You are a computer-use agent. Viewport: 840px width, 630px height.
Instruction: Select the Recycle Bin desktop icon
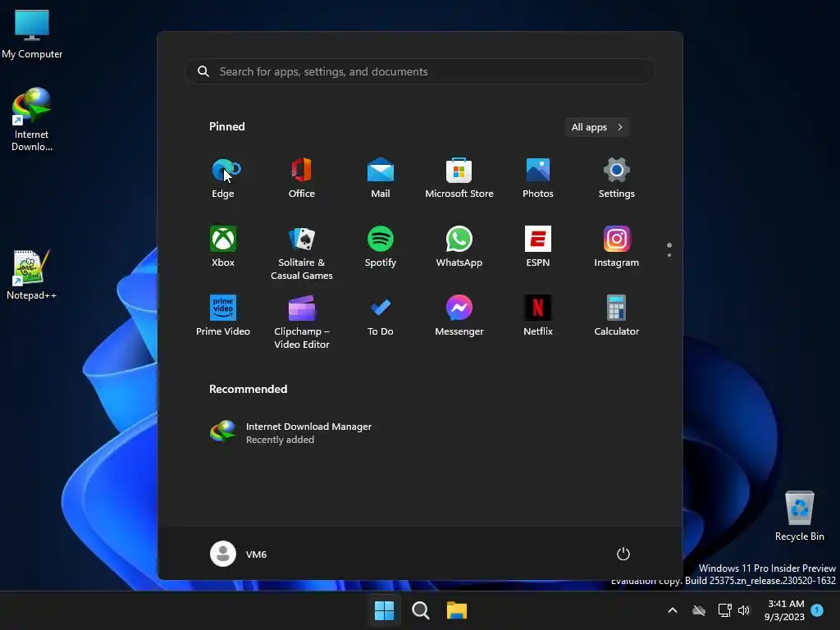coord(799,516)
